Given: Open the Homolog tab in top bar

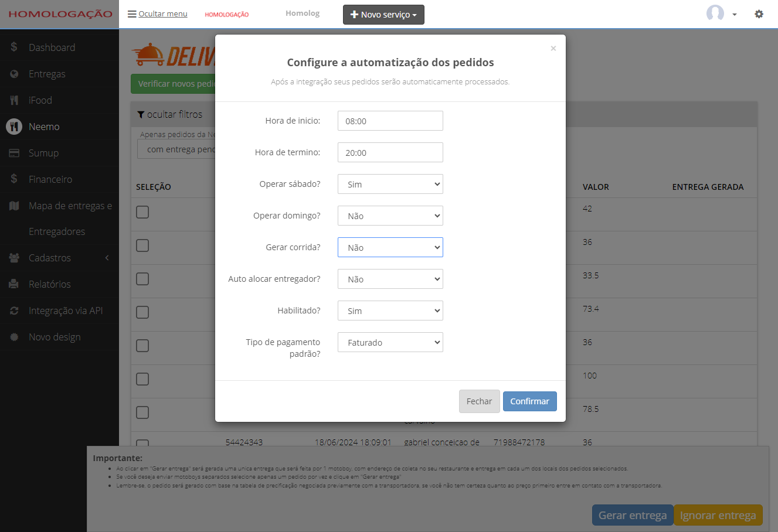Looking at the screenshot, I should pyautogui.click(x=303, y=13).
